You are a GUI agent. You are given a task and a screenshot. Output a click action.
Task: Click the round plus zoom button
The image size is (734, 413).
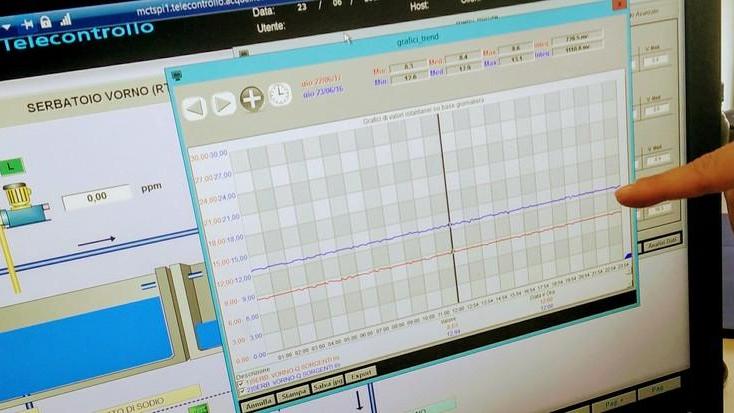(252, 98)
